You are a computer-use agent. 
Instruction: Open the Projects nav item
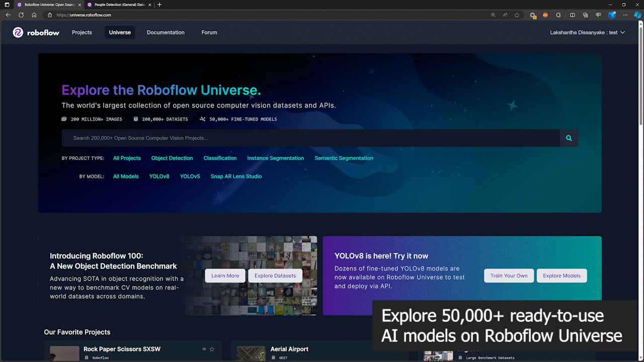pos(82,33)
